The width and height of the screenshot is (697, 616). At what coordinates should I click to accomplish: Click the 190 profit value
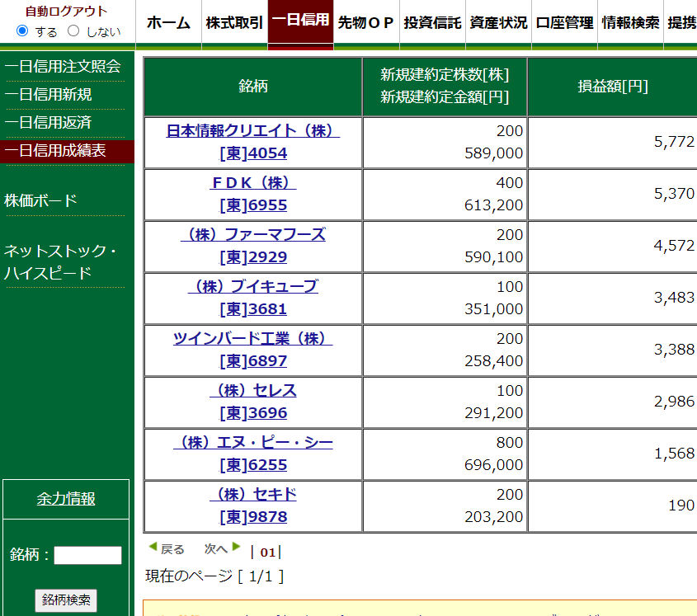pos(681,505)
